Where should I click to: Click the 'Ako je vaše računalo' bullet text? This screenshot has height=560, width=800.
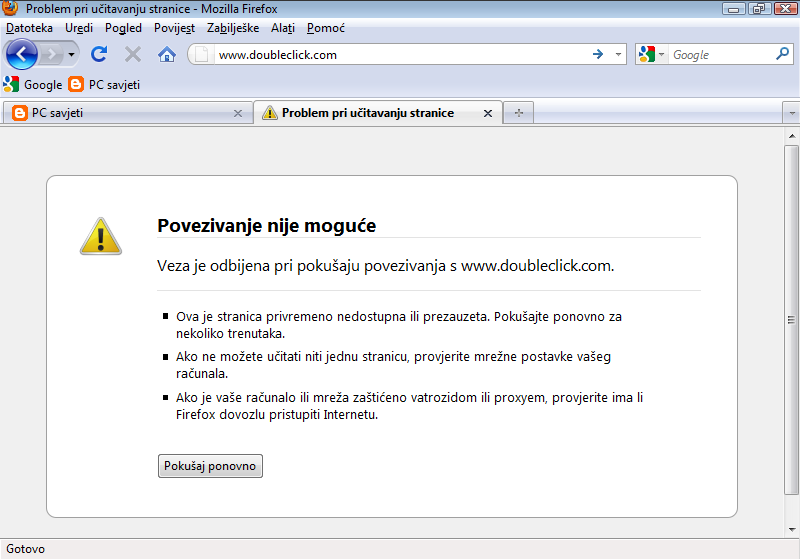410,405
